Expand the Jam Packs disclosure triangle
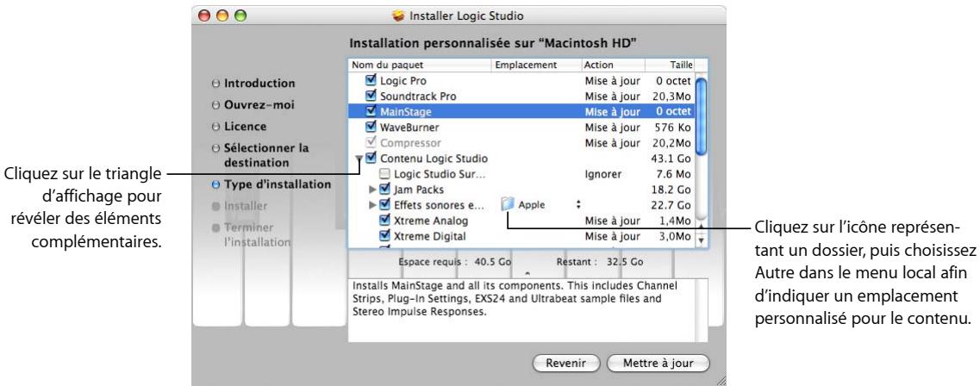The width and height of the screenshot is (980, 386). point(373,190)
